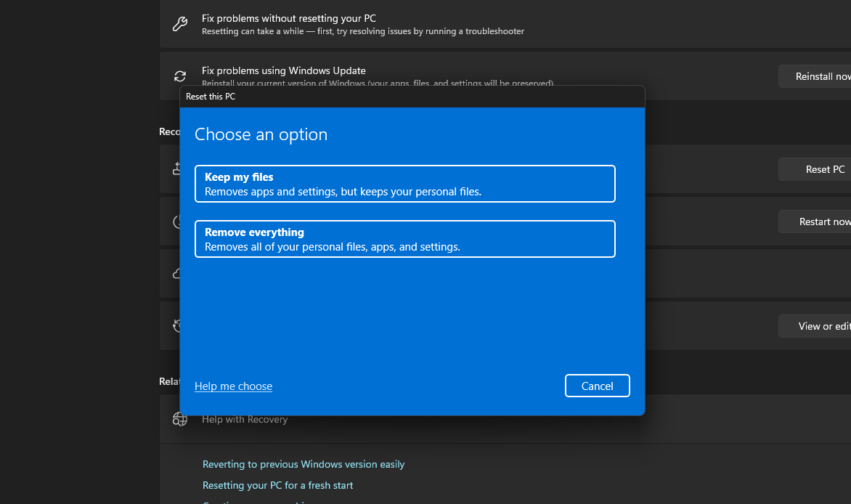Open Fix problems without resetting your PC
Screen dimensions: 851x504
click(x=505, y=24)
